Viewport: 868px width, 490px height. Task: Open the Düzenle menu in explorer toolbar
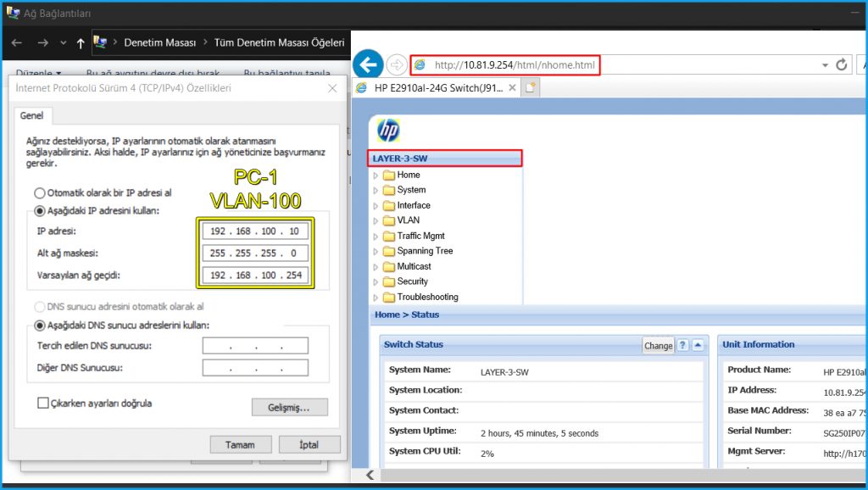click(38, 73)
